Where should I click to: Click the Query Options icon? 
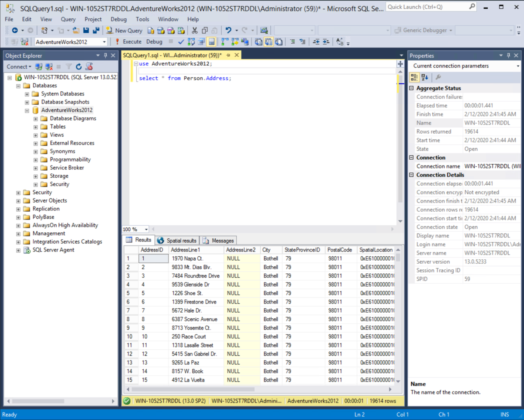point(201,42)
